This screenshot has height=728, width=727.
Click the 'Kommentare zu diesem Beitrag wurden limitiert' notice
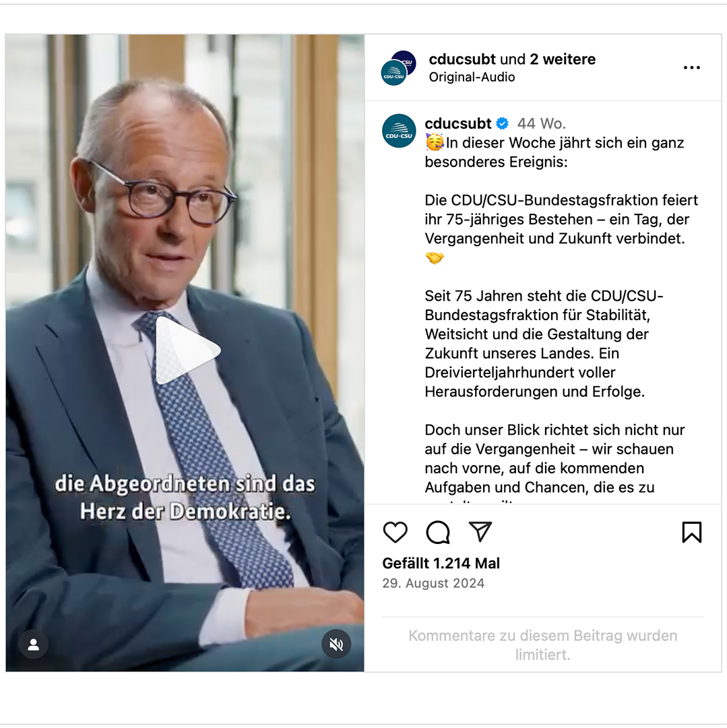tap(543, 645)
